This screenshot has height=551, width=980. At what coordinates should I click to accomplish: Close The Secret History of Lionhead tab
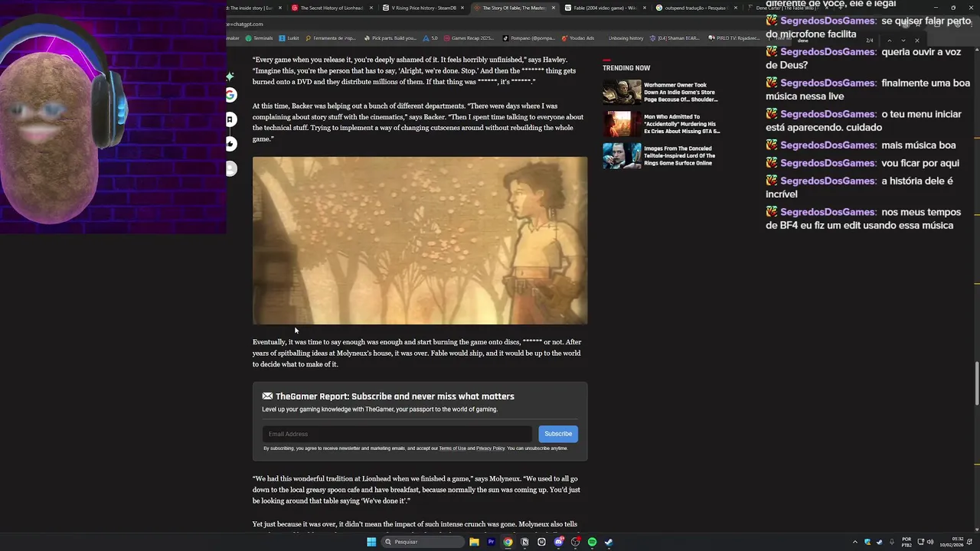pyautogui.click(x=371, y=8)
